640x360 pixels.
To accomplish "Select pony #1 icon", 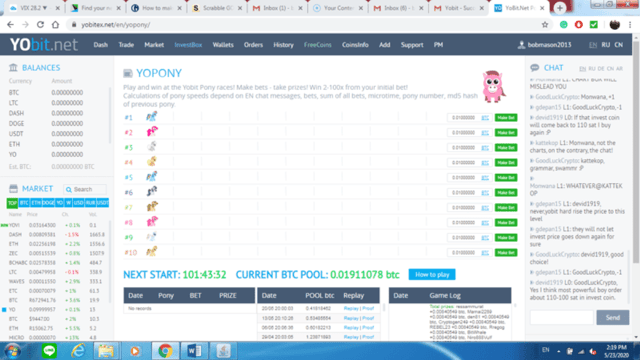I will (x=152, y=117).
